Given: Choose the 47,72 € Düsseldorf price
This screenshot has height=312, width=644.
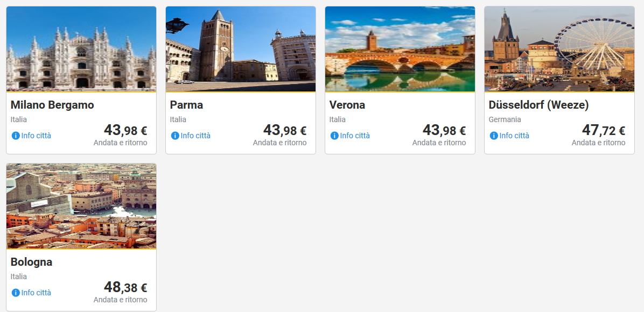Looking at the screenshot, I should click(603, 130).
